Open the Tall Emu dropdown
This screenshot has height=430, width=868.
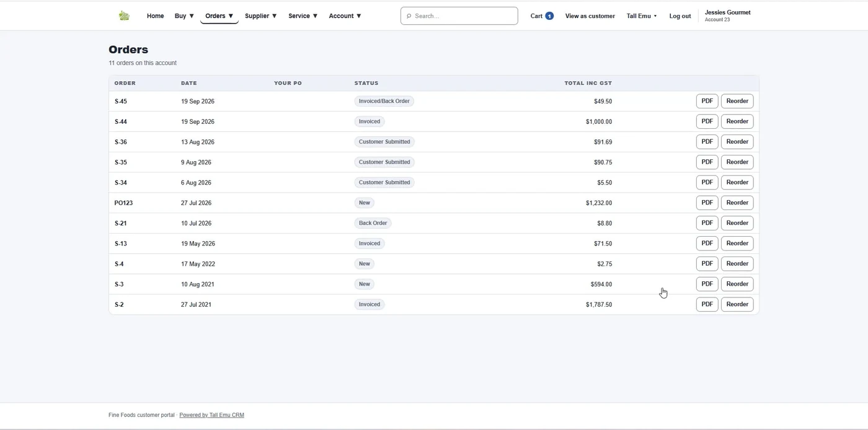642,16
